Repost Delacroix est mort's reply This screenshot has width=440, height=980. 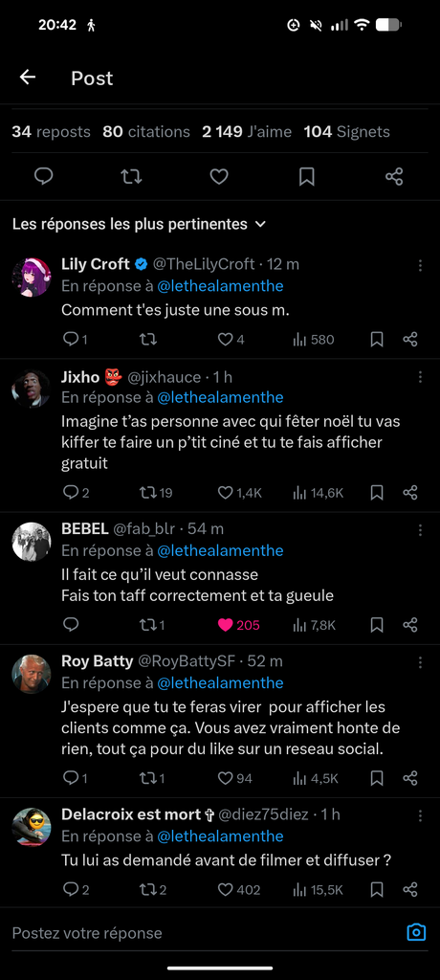tap(152, 889)
